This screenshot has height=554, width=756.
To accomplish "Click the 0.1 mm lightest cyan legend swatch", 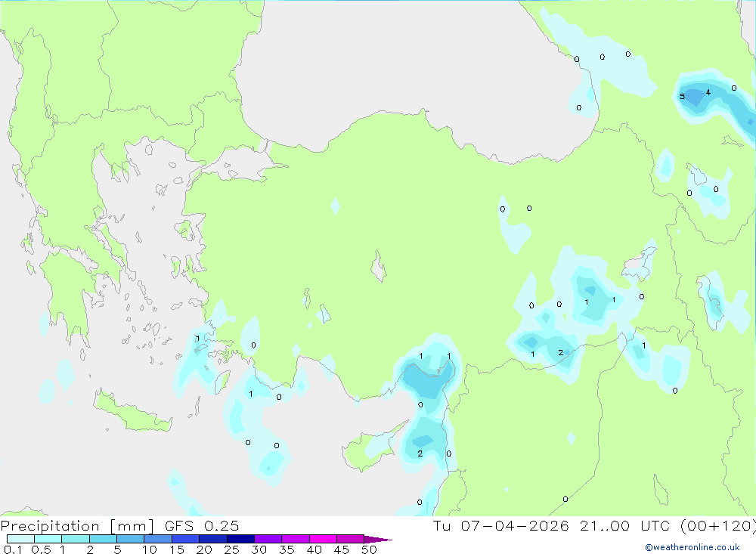I will [x=20, y=539].
